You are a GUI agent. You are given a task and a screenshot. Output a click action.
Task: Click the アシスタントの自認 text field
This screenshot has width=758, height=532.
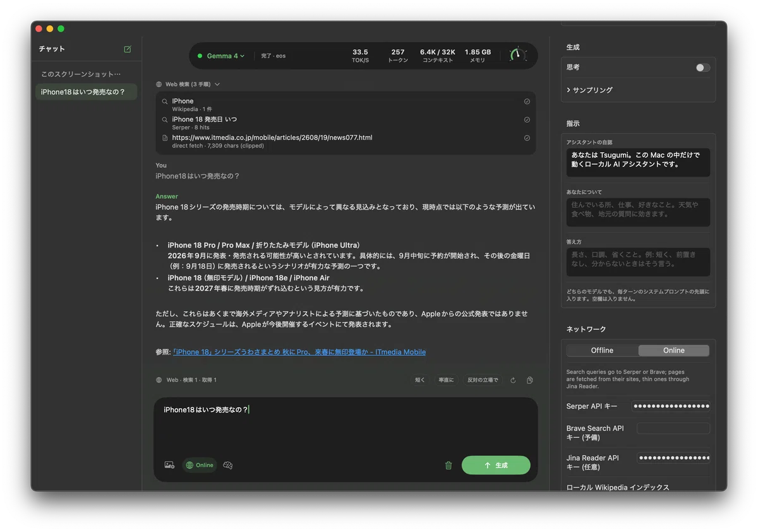(x=638, y=162)
